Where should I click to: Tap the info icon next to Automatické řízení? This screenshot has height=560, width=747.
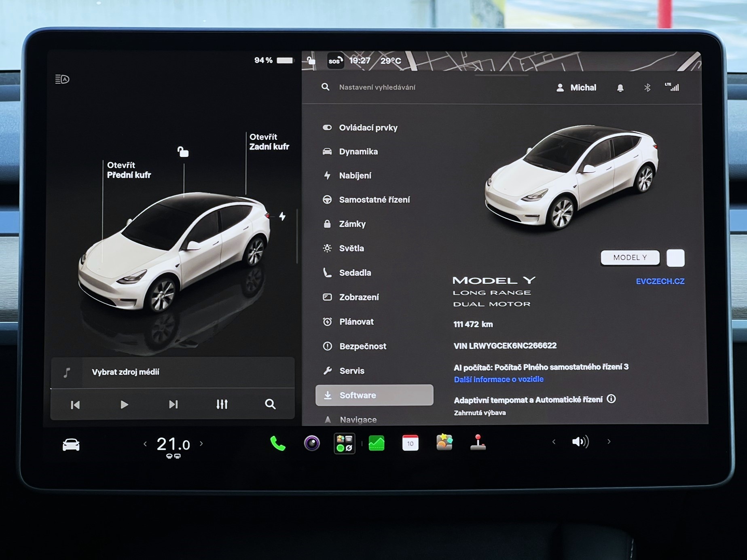(611, 399)
